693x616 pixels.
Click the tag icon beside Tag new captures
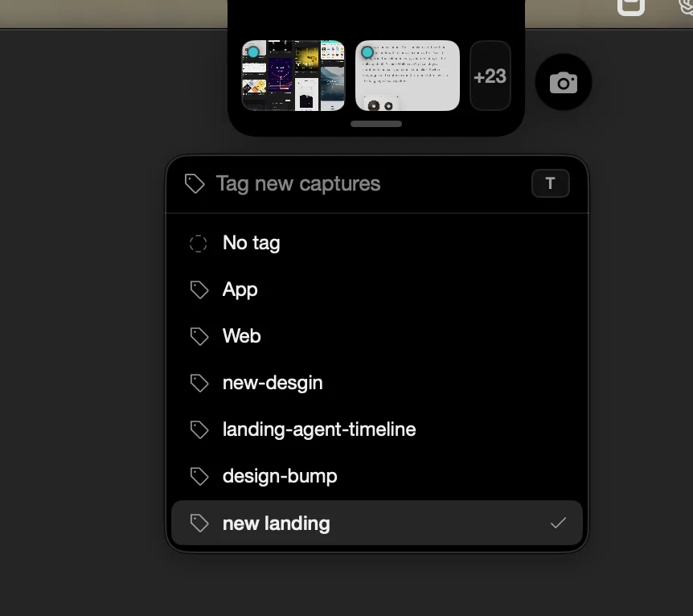coord(195,183)
